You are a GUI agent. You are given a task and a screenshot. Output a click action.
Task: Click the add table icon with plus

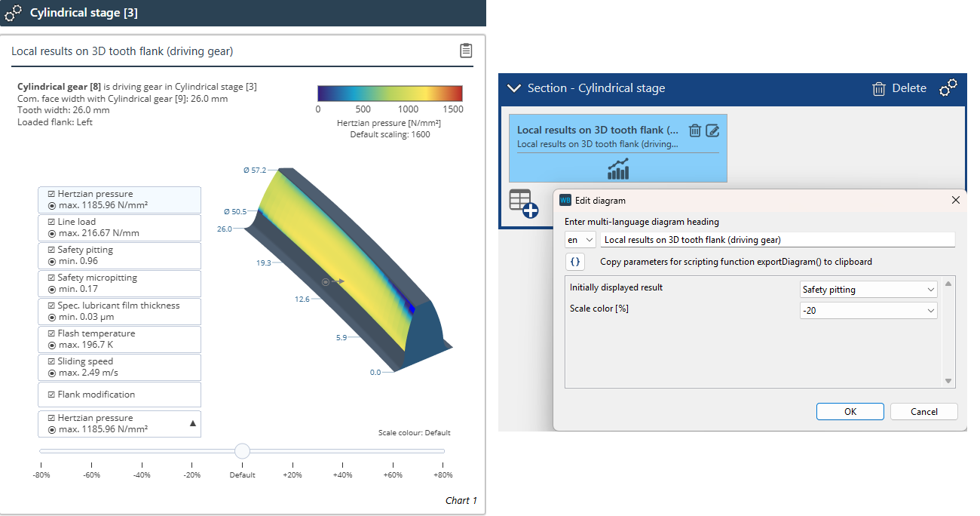pos(523,204)
